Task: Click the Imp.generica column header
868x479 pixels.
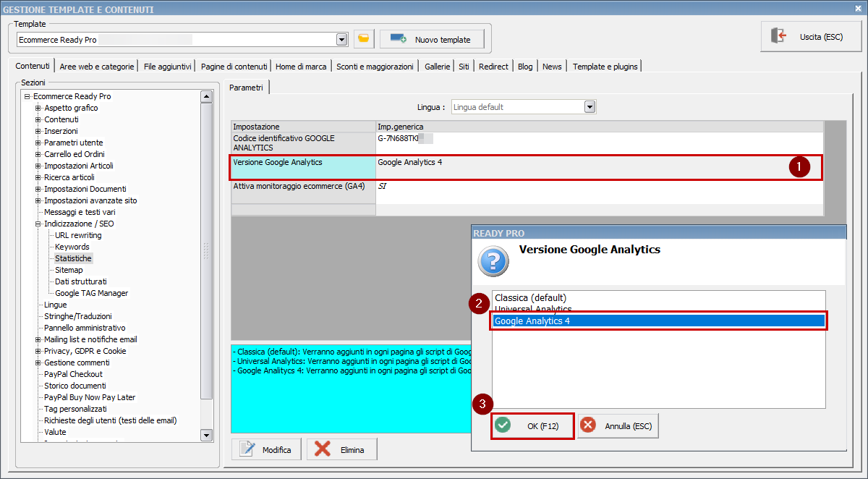Action: (599, 127)
